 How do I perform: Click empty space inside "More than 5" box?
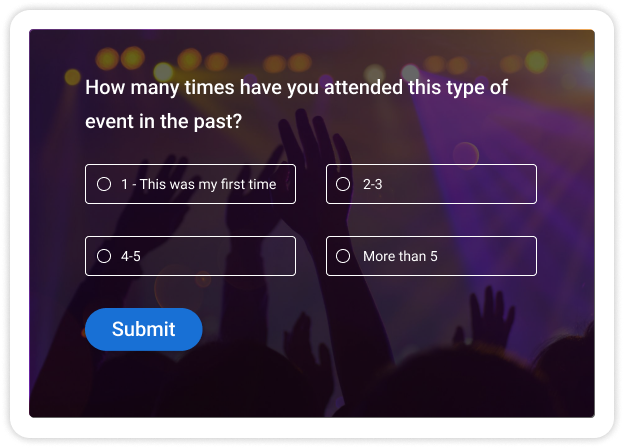[490, 256]
